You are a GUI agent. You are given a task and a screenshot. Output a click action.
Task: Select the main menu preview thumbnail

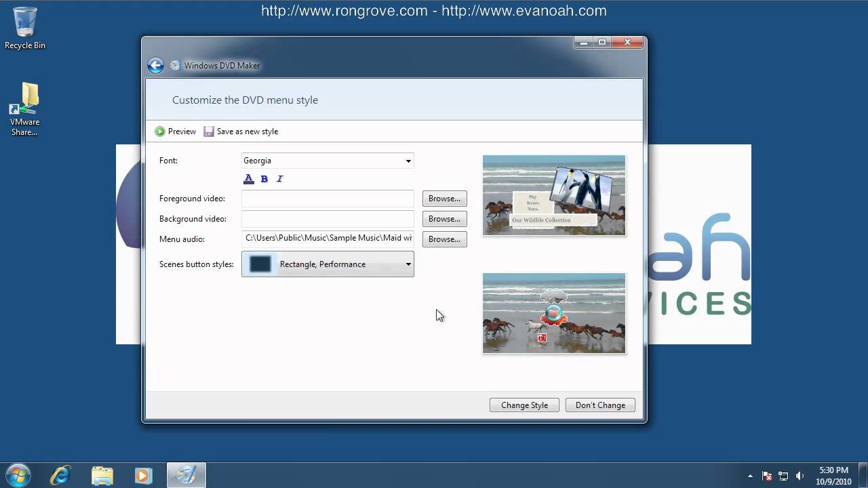pos(554,195)
